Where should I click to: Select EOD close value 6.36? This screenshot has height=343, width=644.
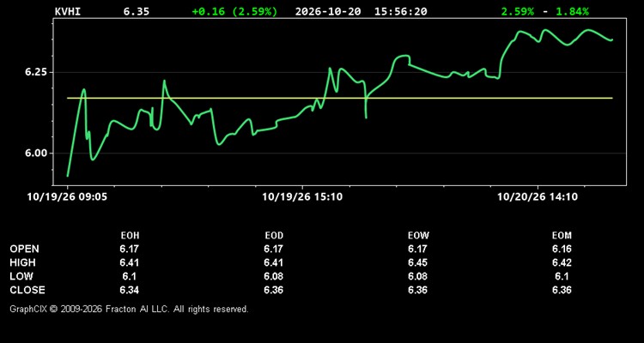(x=274, y=290)
